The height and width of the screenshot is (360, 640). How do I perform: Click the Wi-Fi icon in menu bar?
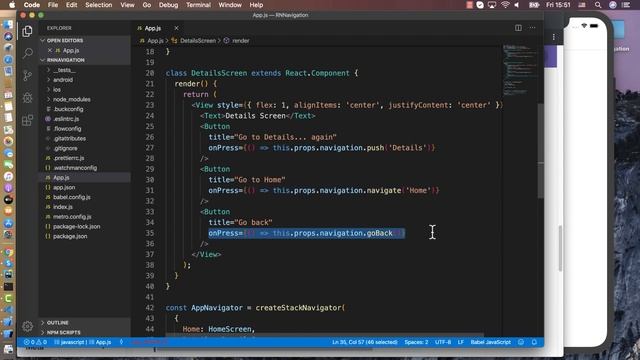[505, 5]
